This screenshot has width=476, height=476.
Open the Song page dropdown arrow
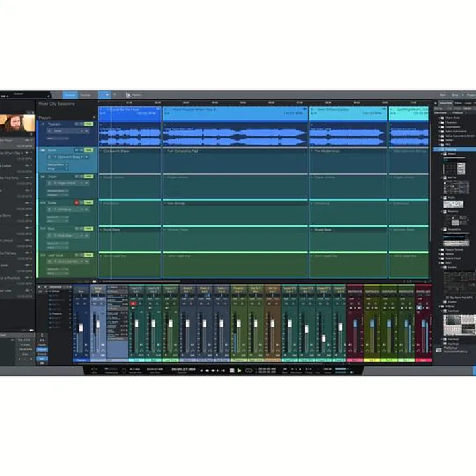pos(463,95)
